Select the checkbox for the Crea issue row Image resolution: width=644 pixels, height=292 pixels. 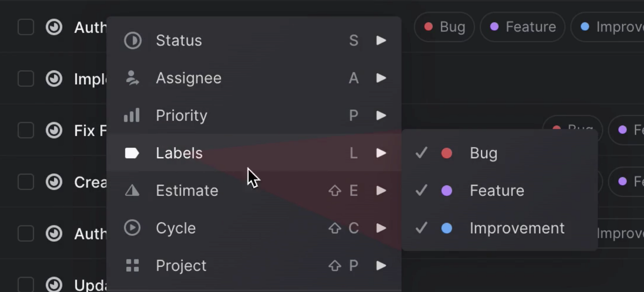coord(26,182)
